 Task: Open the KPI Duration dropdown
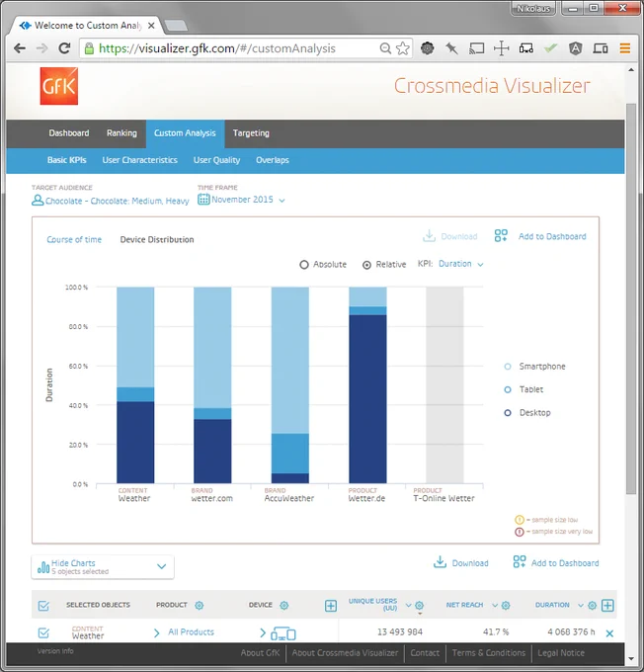click(x=460, y=264)
